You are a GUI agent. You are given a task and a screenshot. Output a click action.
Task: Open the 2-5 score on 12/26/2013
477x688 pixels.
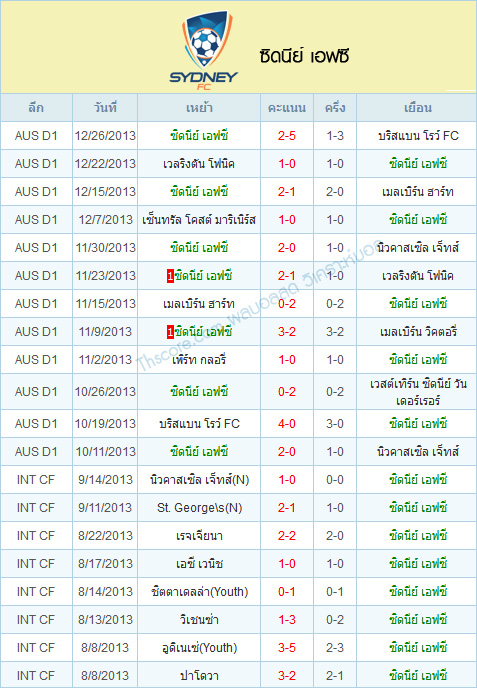pyautogui.click(x=287, y=136)
